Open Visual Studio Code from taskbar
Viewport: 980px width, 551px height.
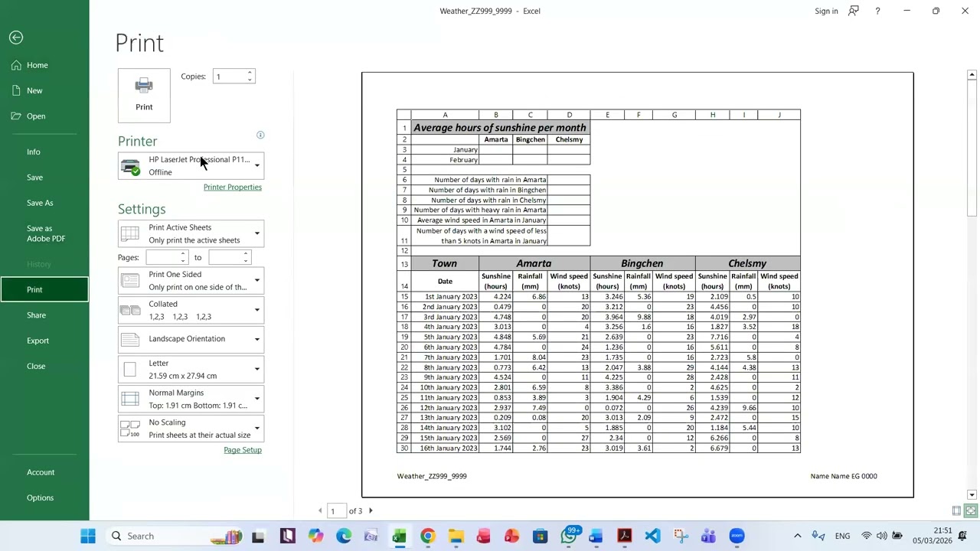[652, 536]
